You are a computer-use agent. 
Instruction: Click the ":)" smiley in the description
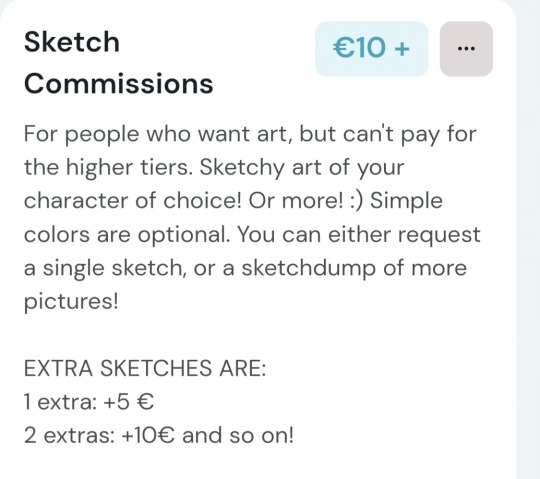[x=356, y=201]
